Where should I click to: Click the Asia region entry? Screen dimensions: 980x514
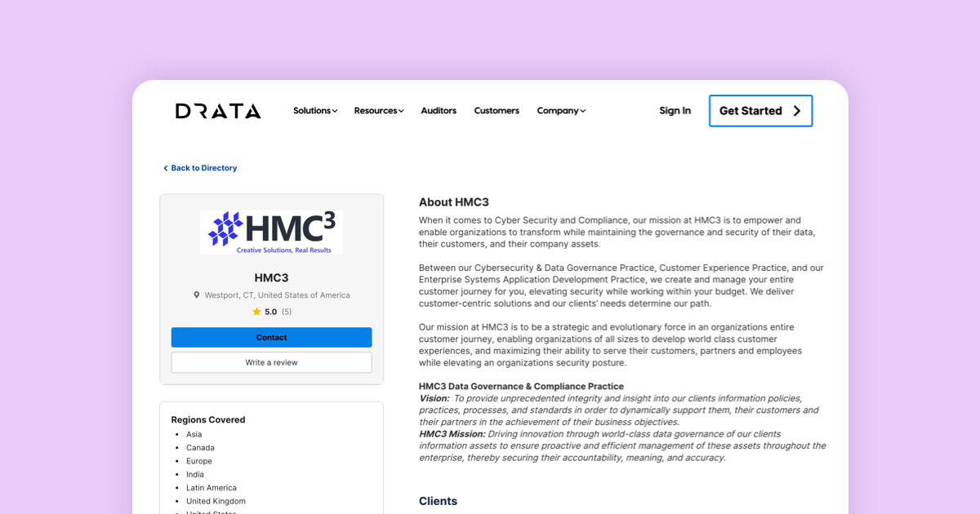pyautogui.click(x=194, y=435)
